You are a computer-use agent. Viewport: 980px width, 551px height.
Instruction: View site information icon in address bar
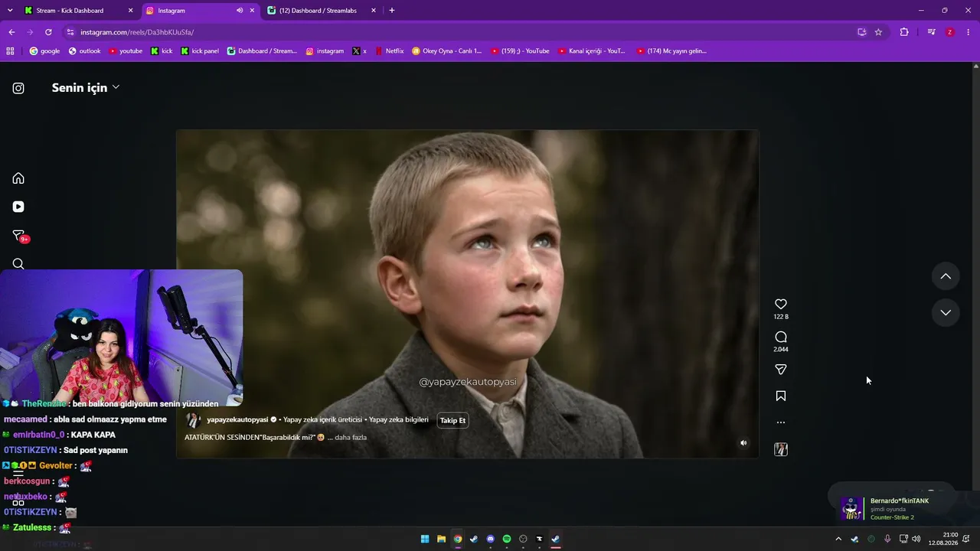(70, 32)
